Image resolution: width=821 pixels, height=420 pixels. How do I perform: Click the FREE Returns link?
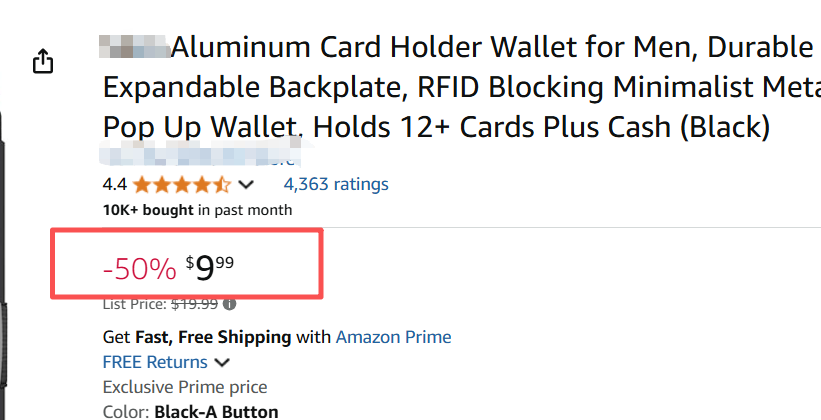(x=155, y=362)
